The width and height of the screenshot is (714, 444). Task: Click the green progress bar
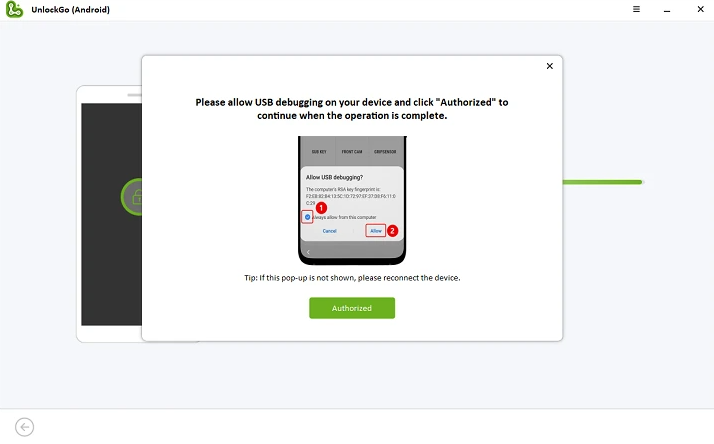(602, 182)
